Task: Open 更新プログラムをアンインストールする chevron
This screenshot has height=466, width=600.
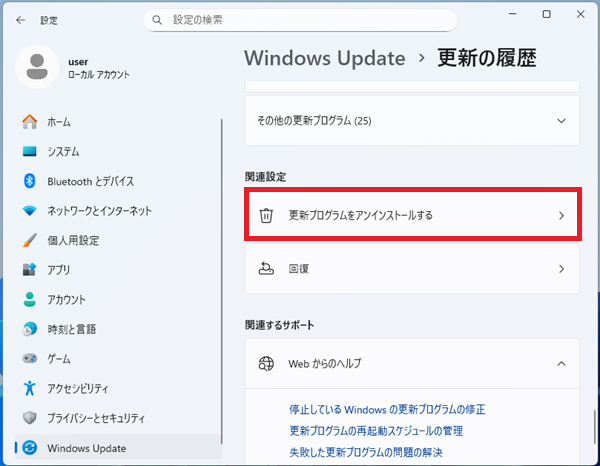Action: point(561,215)
